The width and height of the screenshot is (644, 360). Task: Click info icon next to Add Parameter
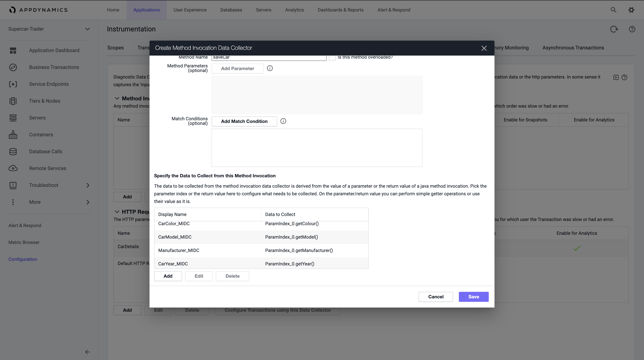270,68
